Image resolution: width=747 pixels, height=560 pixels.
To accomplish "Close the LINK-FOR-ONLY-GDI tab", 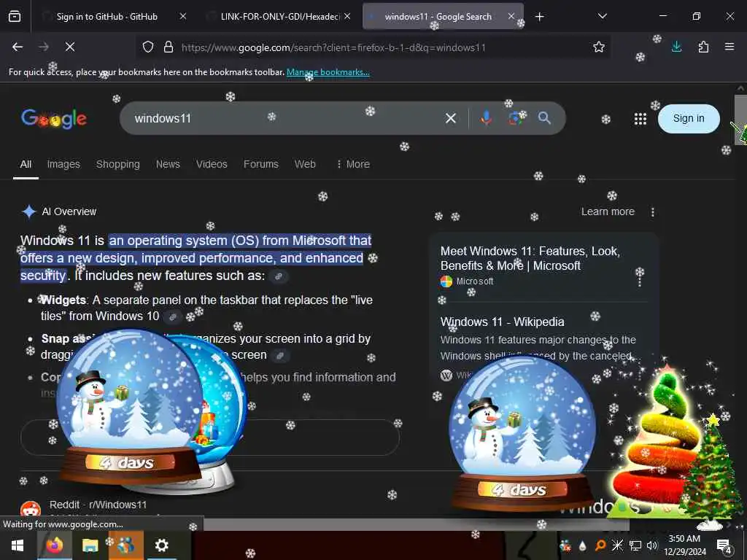I will pos(347,17).
